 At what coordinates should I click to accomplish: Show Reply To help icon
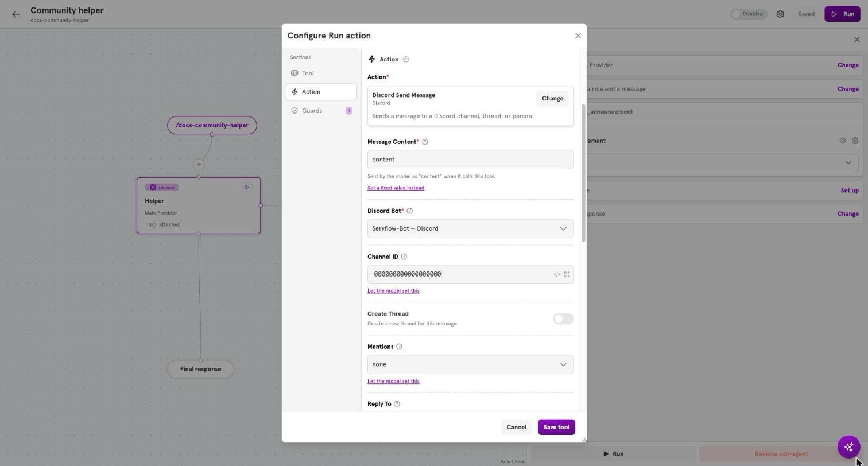tap(397, 404)
